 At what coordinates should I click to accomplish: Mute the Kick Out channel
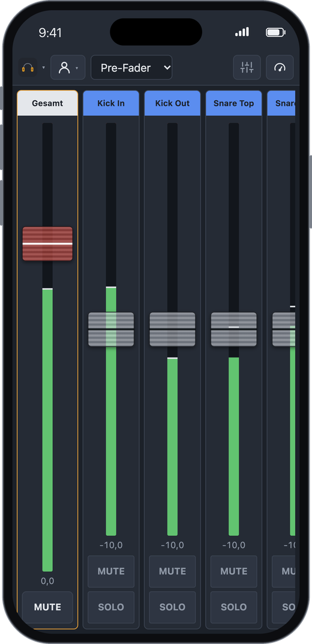[x=172, y=571]
